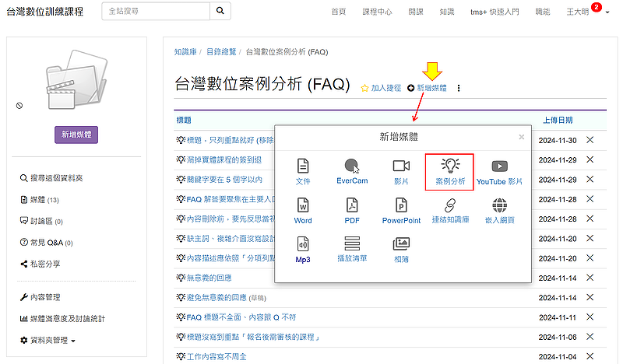Image resolution: width=623 pixels, height=364 pixels.
Task: Click the 加入捷徑 star link
Action: (x=381, y=89)
